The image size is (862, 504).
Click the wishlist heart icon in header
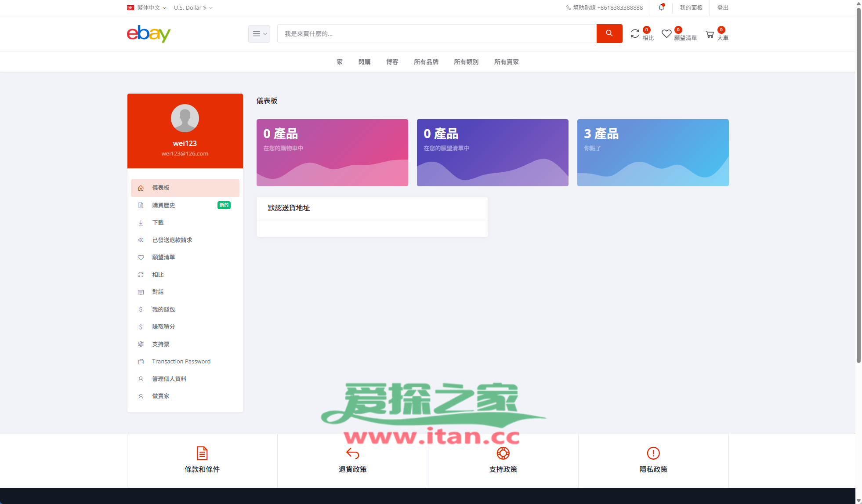click(666, 33)
